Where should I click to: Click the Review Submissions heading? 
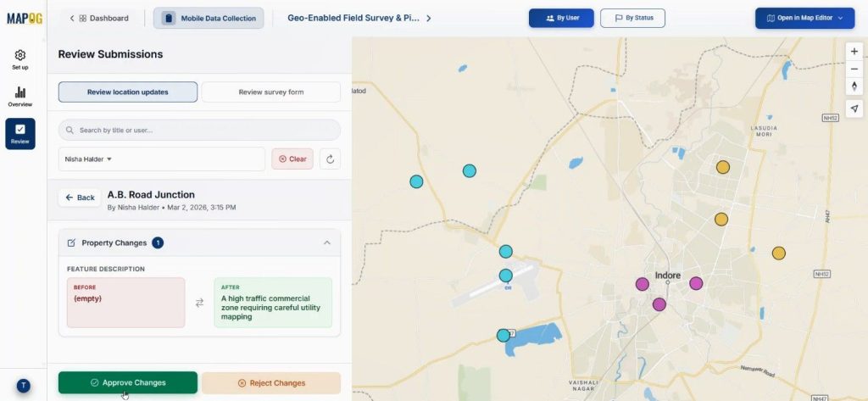[110, 54]
